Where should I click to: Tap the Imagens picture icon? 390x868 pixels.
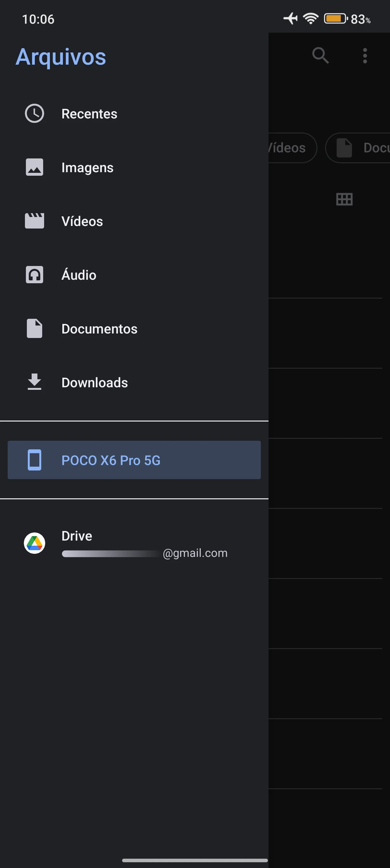tap(34, 167)
